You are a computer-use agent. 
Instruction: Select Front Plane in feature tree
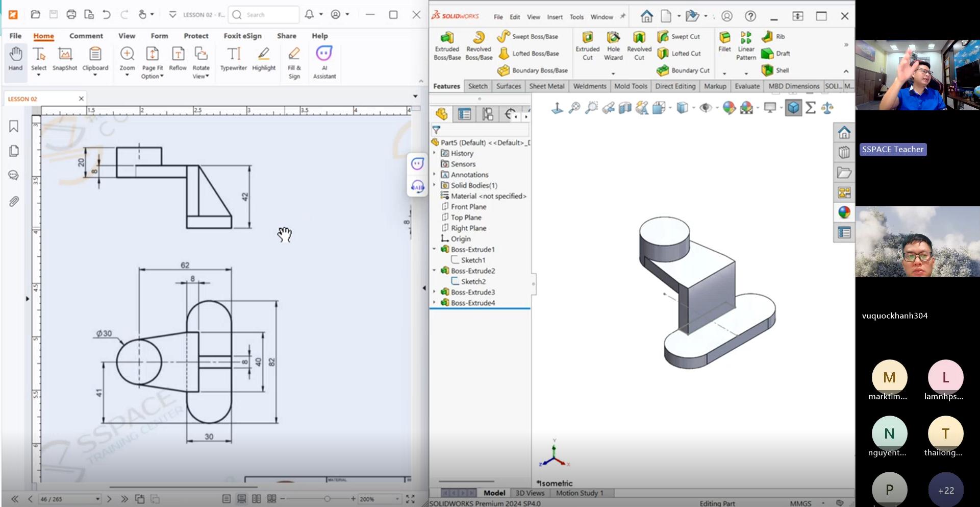(468, 207)
